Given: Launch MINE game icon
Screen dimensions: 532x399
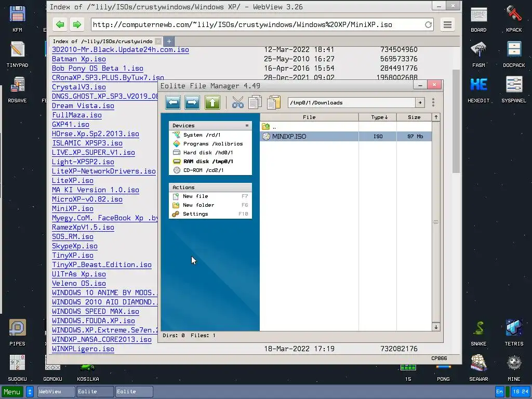Looking at the screenshot, I should tap(514, 368).
